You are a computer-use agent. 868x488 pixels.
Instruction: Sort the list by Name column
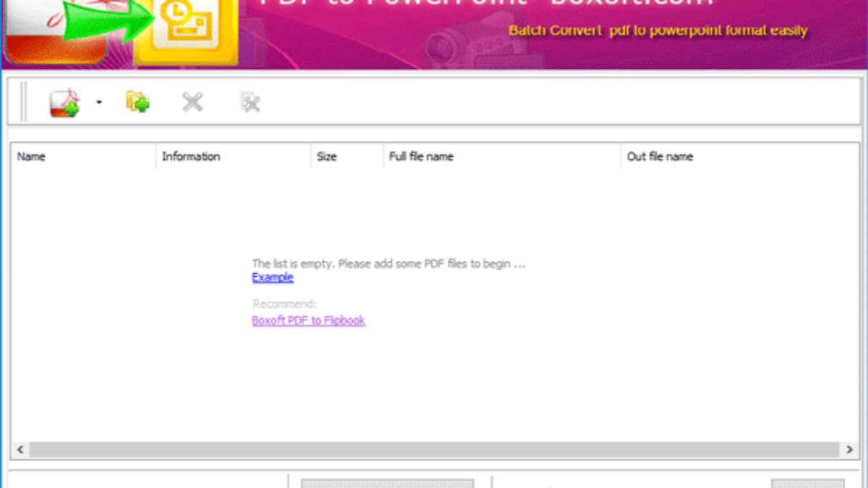point(83,156)
